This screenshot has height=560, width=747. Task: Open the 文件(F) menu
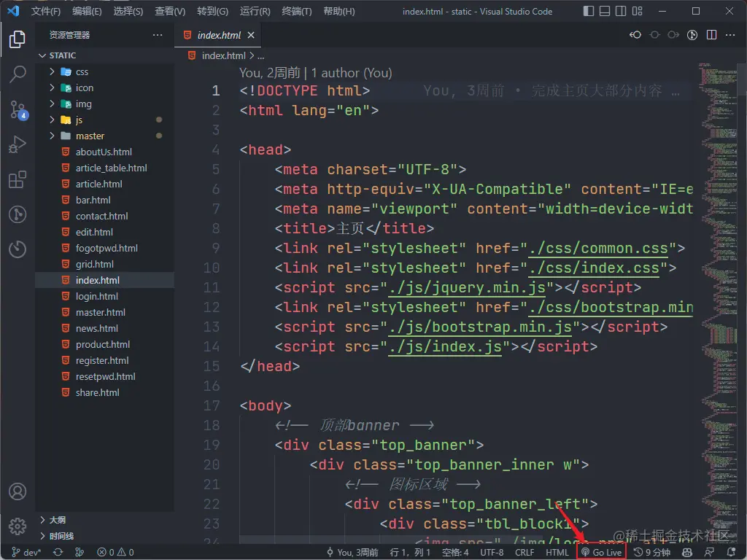pos(46,11)
